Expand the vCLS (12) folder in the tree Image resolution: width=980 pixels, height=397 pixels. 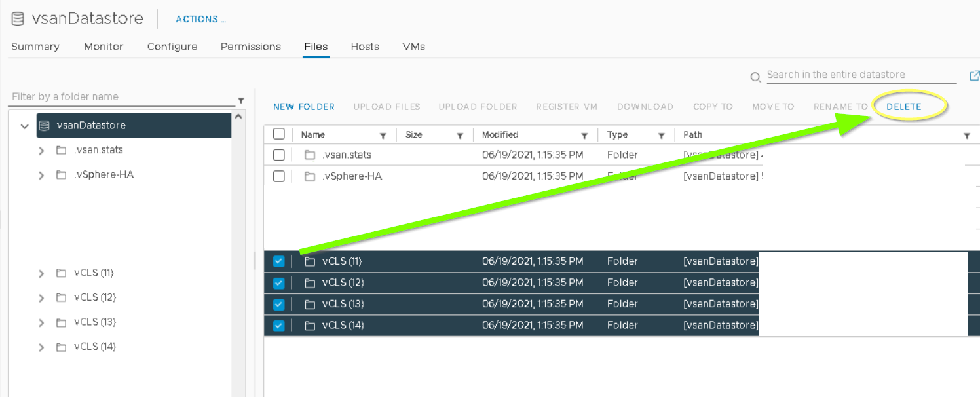pos(41,298)
